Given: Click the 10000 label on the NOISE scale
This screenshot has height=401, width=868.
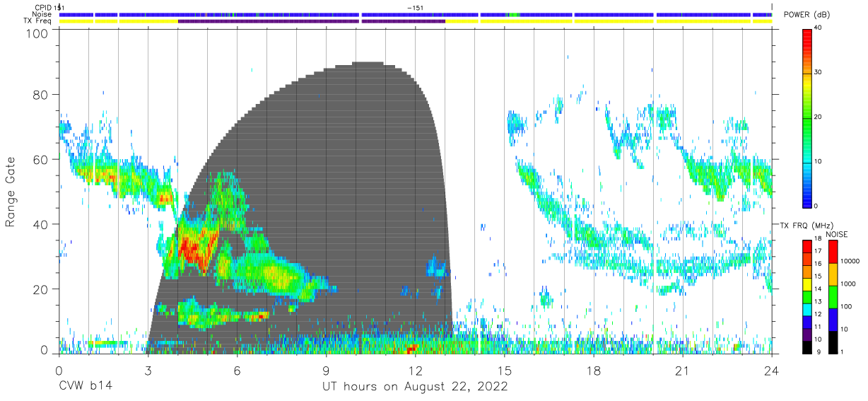Looking at the screenshot, I should 849,262.
